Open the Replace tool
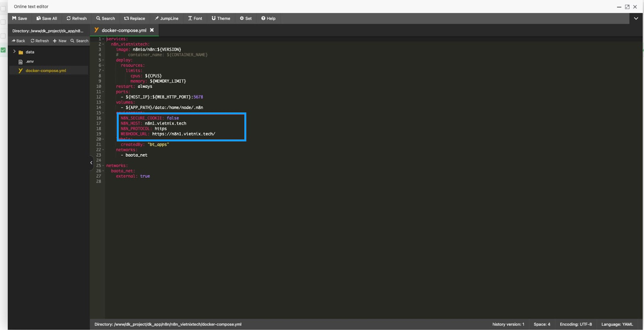The width and height of the screenshot is (644, 330). (x=134, y=19)
